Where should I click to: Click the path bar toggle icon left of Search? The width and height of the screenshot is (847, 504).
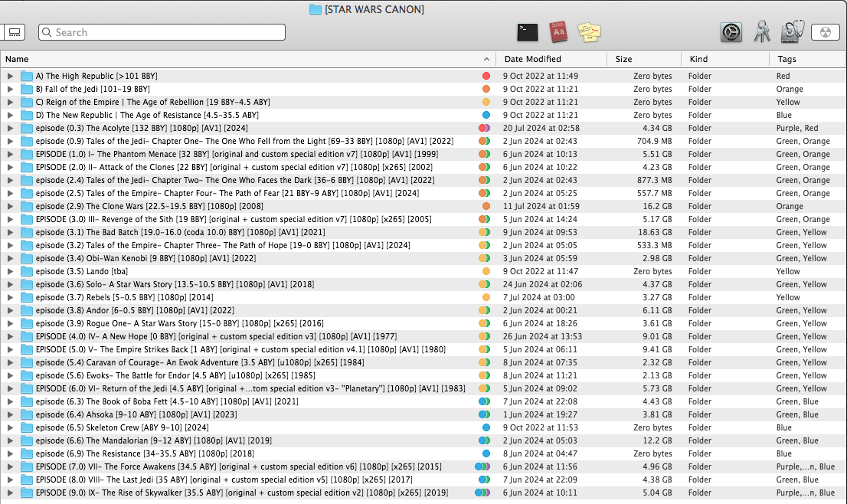point(15,32)
